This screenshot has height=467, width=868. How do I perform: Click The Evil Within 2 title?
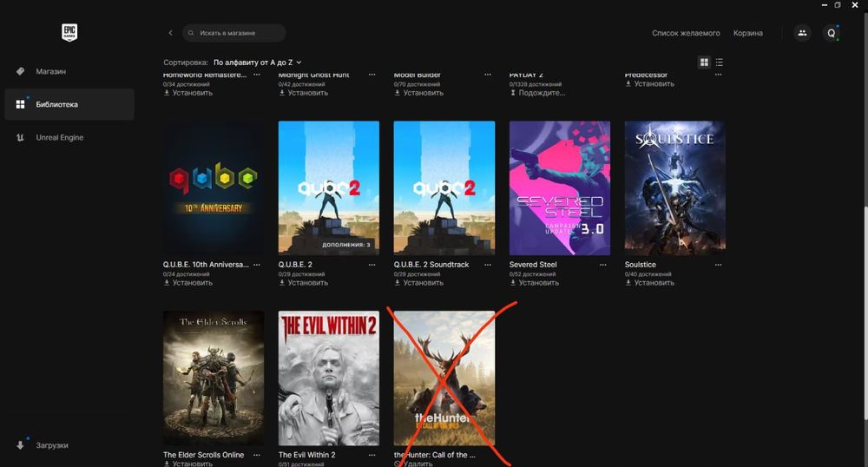(x=306, y=455)
